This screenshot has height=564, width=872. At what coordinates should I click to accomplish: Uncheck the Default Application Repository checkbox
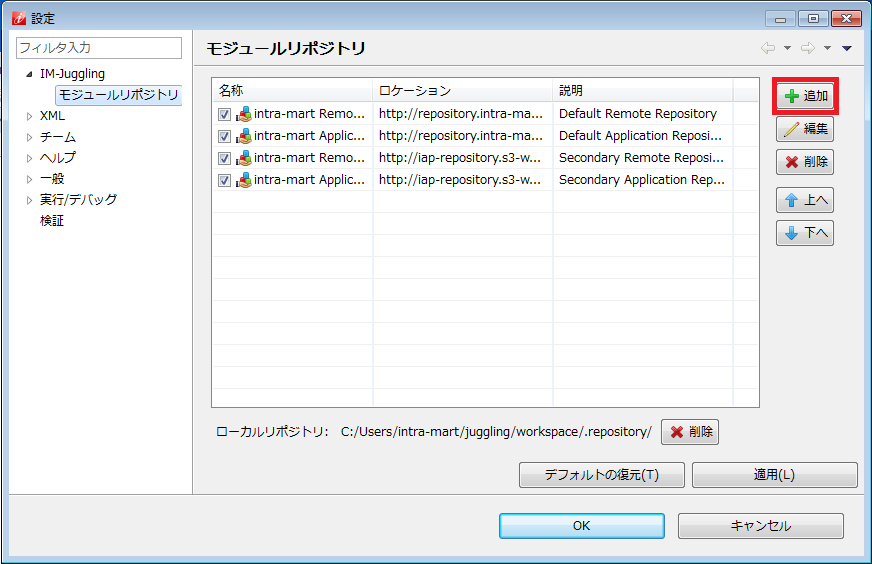(x=224, y=136)
